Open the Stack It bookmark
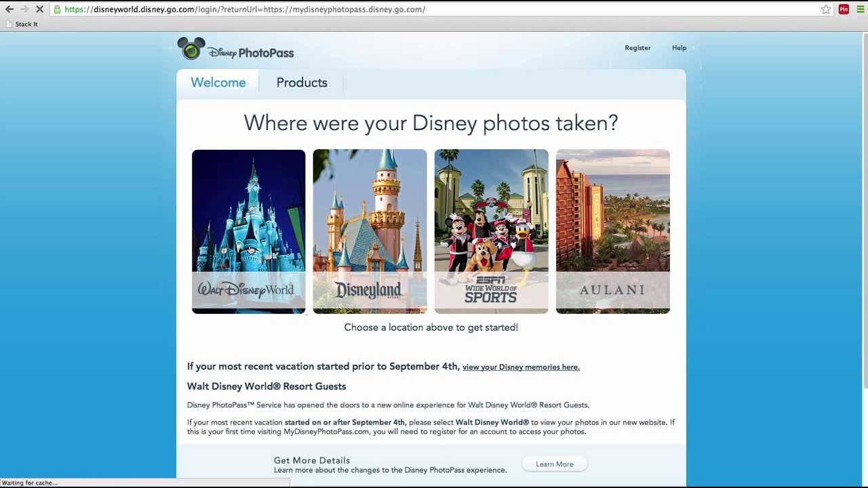This screenshot has height=488, width=868. [21, 24]
